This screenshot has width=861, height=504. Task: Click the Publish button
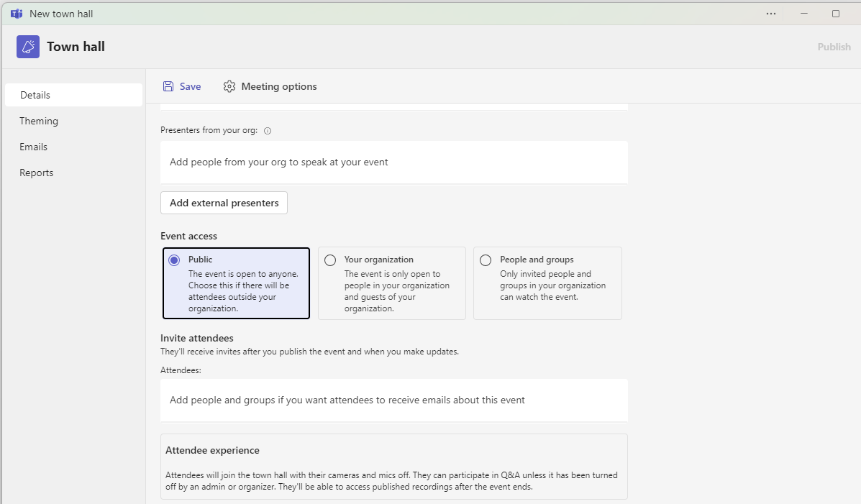coord(834,46)
